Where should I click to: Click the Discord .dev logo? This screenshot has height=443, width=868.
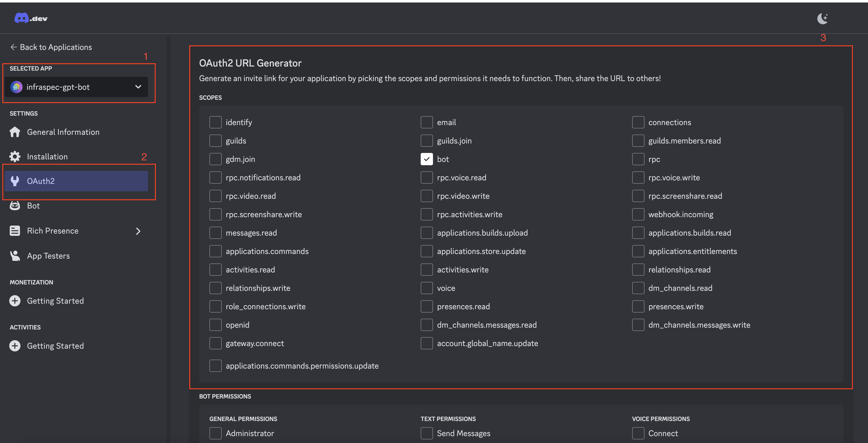coord(31,18)
